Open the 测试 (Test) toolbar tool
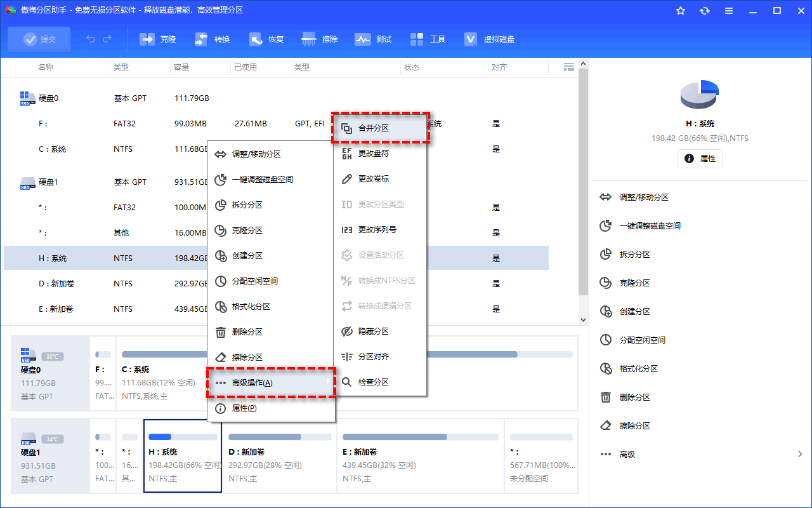The image size is (812, 508). 374,39
